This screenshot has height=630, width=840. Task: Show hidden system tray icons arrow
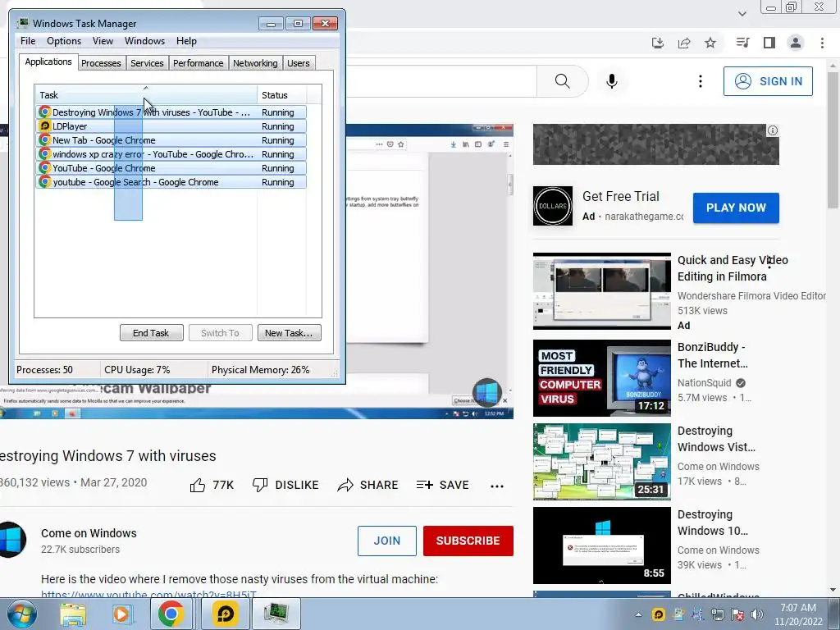click(638, 614)
